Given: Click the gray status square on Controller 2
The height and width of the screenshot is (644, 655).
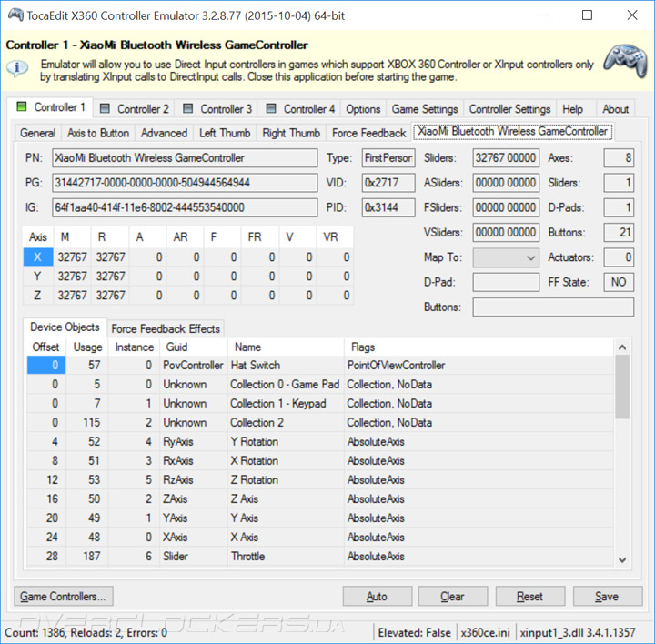Looking at the screenshot, I should (105, 108).
